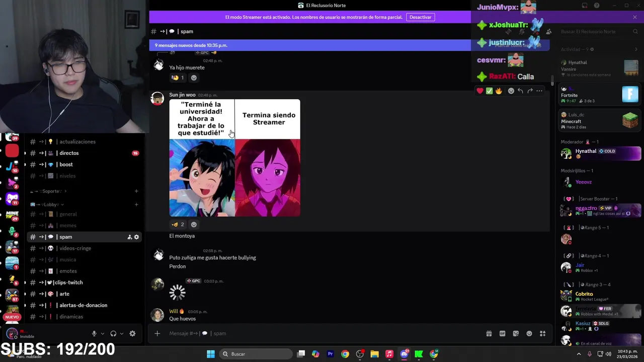Collapse the Lobby category
This screenshot has height=362, width=644.
47,205
